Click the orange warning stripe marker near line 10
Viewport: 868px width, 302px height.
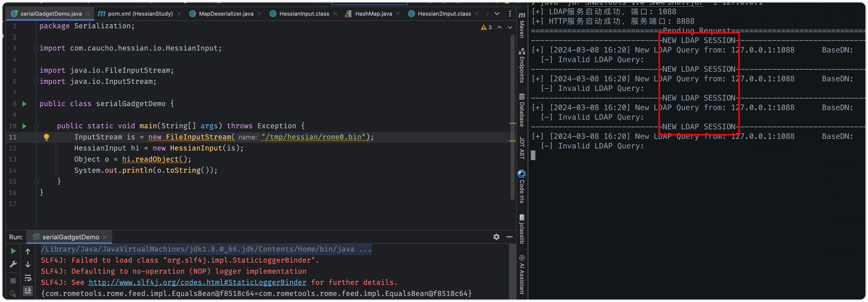point(513,123)
